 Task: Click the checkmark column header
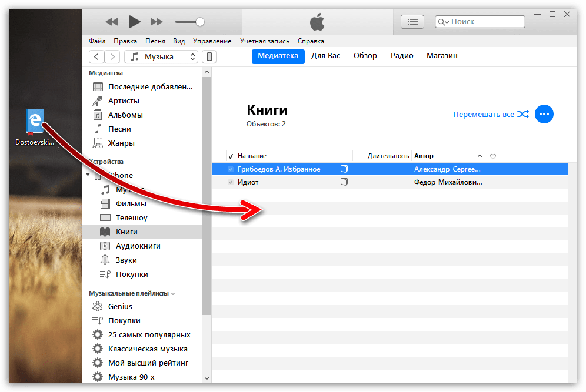231,156
